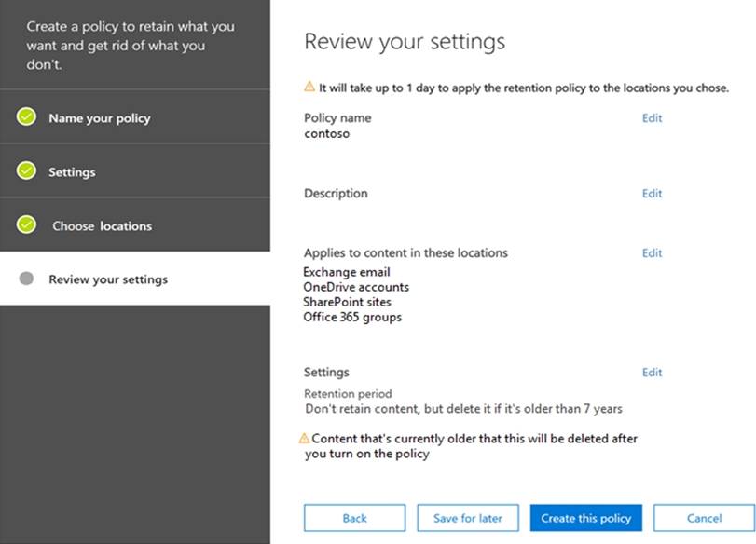Click the green checkmark beside Choose locations
This screenshot has height=544, width=756.
pyautogui.click(x=26, y=224)
